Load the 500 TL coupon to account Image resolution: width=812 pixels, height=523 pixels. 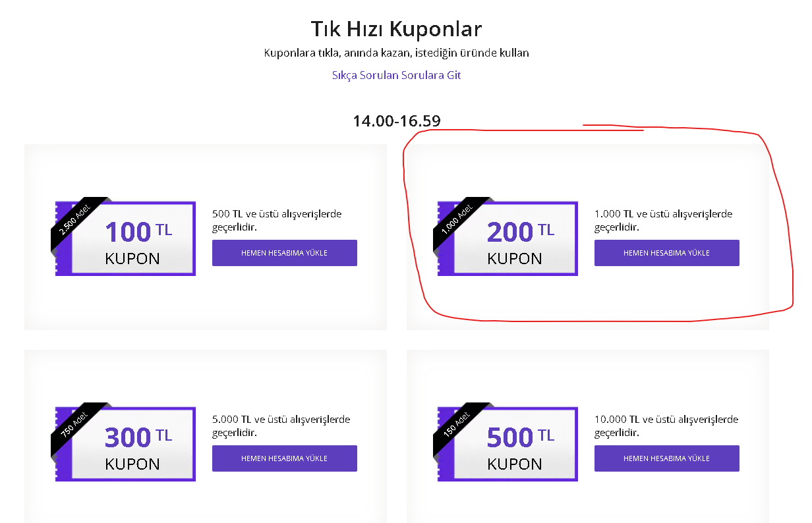(x=666, y=458)
